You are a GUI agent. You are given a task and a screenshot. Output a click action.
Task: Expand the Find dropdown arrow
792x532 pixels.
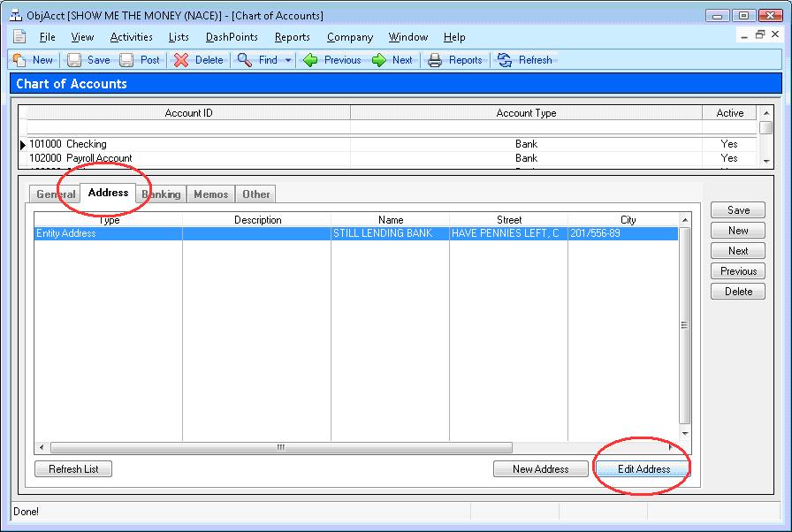click(288, 60)
